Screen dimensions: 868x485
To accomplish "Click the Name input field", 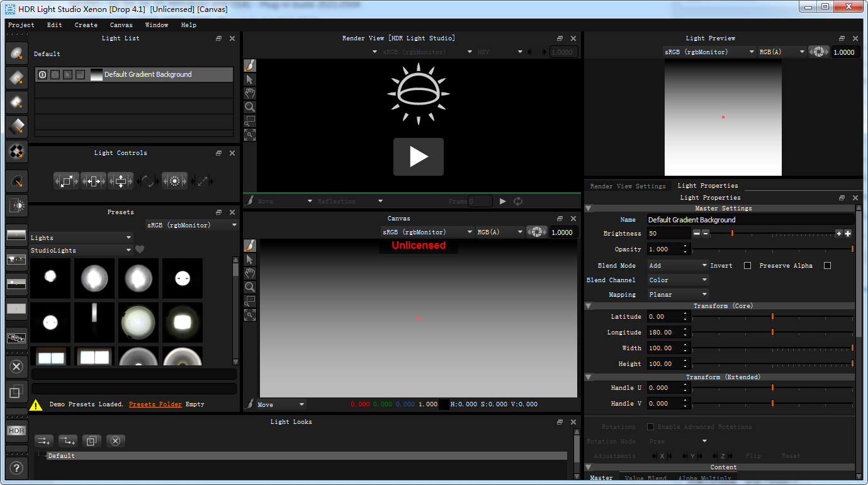I will click(750, 220).
